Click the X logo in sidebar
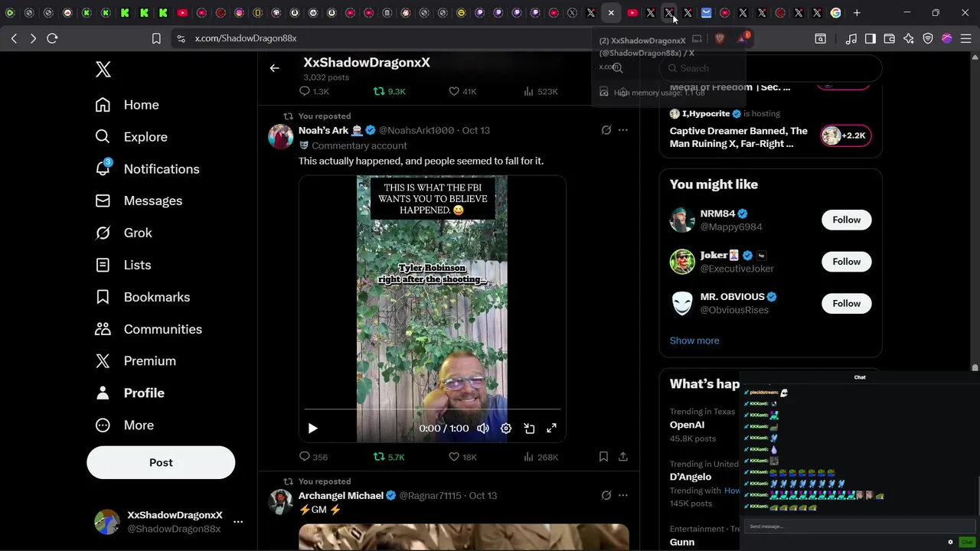Viewport: 980px width, 551px height. [103, 69]
